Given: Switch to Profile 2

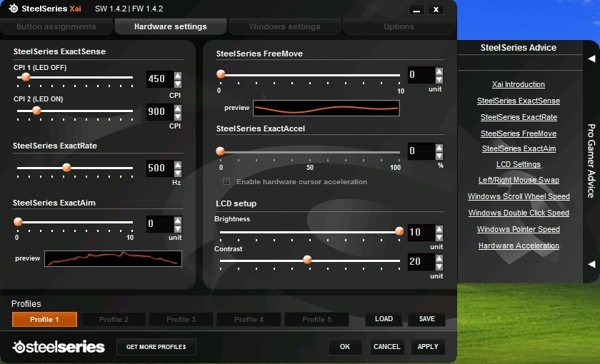Looking at the screenshot, I should click(x=114, y=320).
